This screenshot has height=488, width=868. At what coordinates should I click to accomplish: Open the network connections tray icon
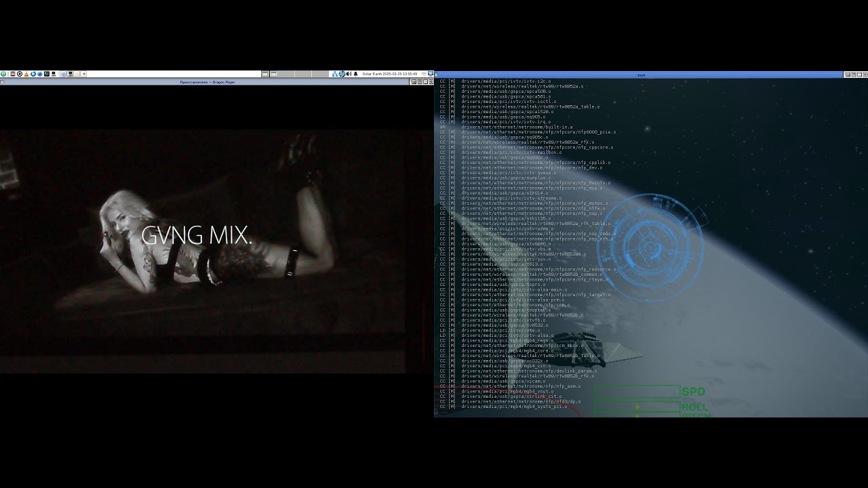point(335,74)
